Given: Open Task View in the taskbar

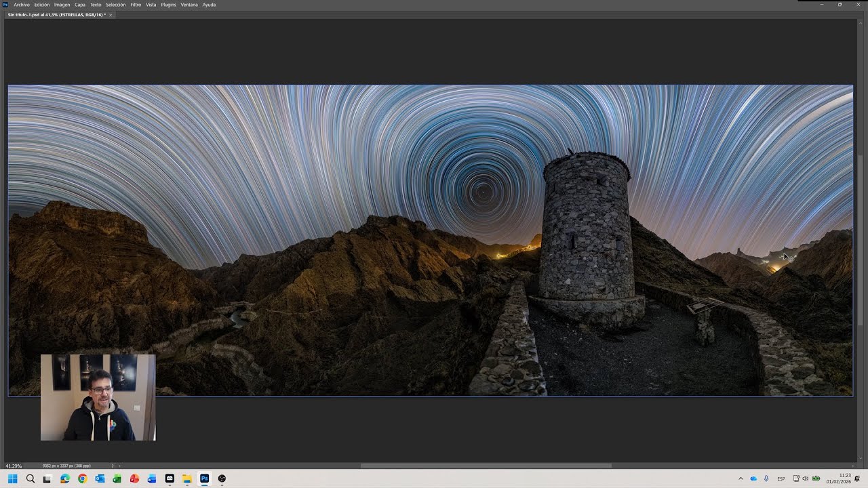Looking at the screenshot, I should [47, 479].
